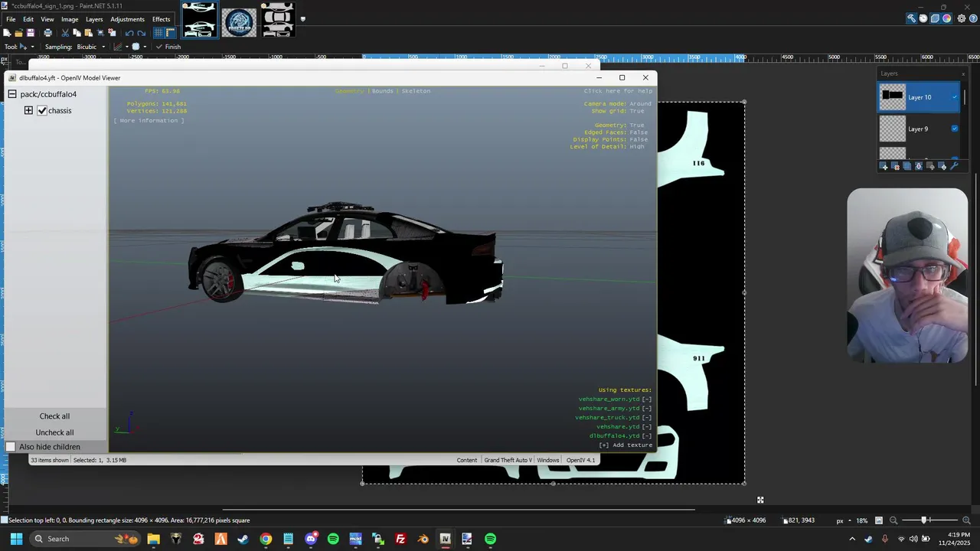Screen dimensions: 980x551
Task: Close the Layers panel with x
Action: (963, 73)
